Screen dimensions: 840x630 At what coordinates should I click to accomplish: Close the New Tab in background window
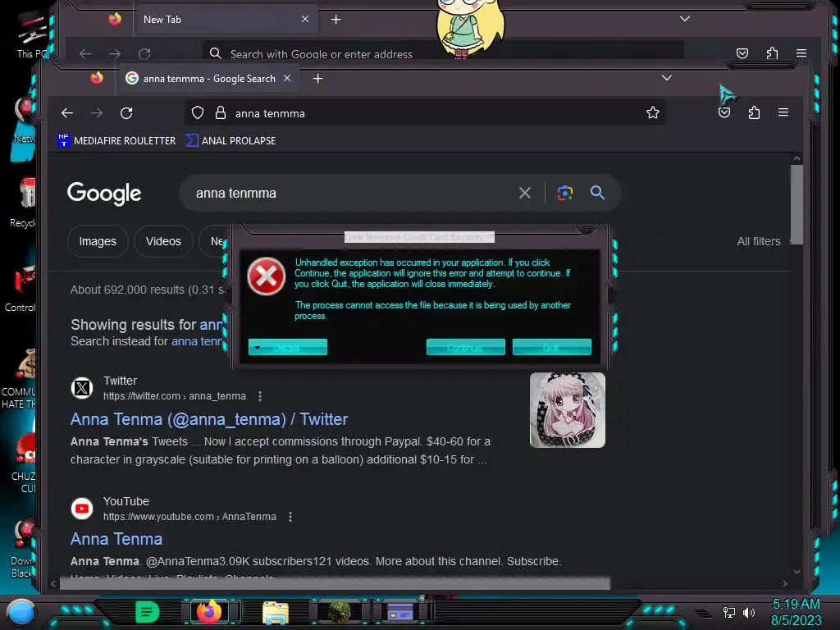[305, 20]
